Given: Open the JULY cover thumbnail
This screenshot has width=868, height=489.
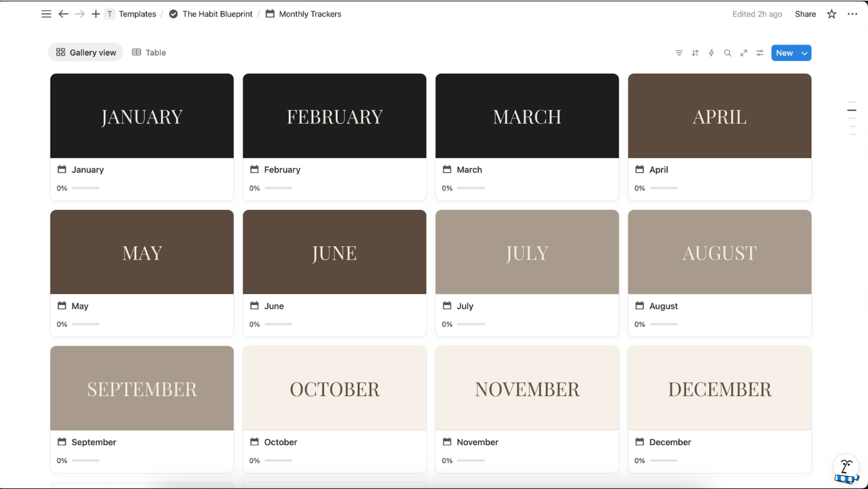Looking at the screenshot, I should 527,252.
